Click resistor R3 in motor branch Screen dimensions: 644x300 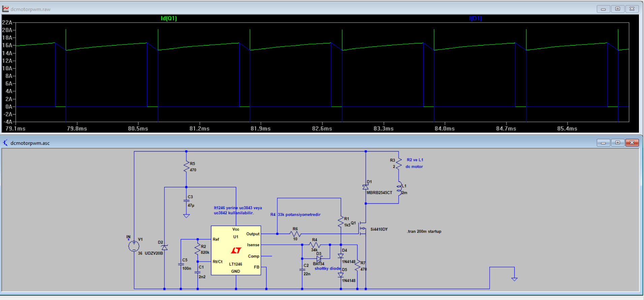pyautogui.click(x=399, y=163)
